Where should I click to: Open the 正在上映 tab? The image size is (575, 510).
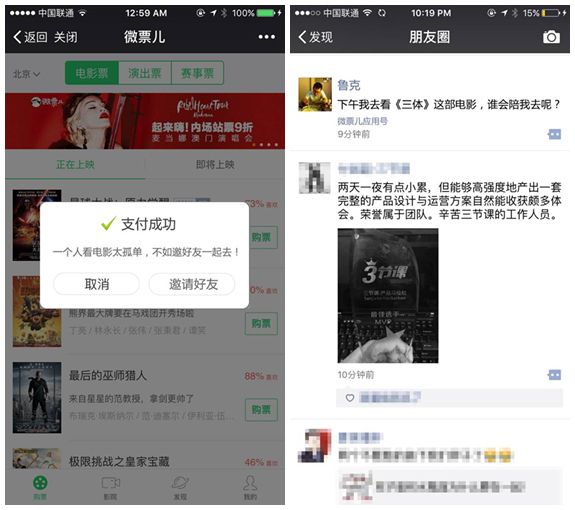(75, 164)
